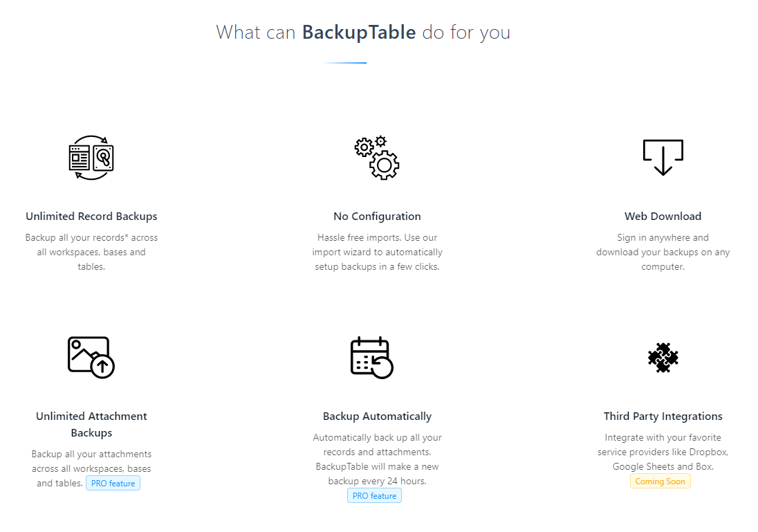Click the Unlimited Record Backups sync icon
Image resolution: width=758 pixels, height=532 pixels.
coord(91,158)
